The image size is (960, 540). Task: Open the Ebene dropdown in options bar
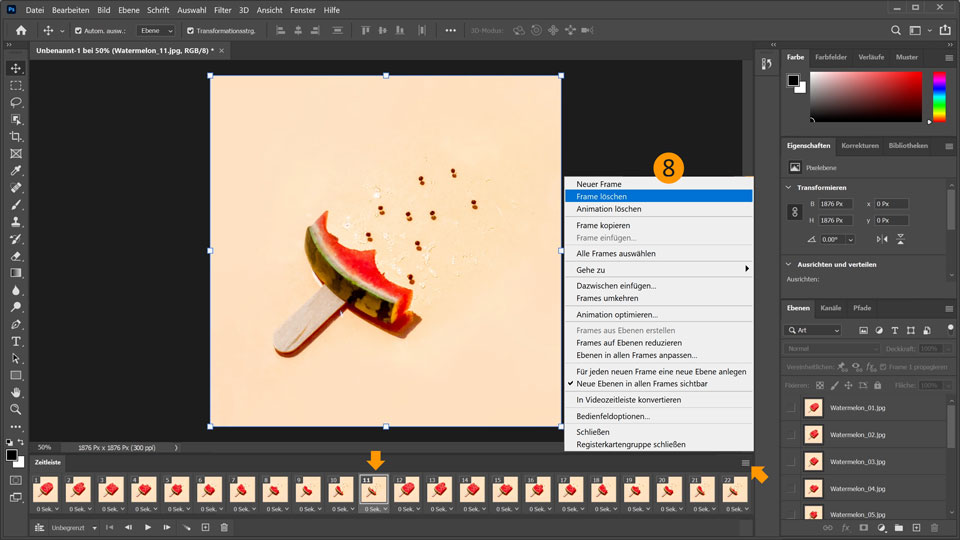155,31
